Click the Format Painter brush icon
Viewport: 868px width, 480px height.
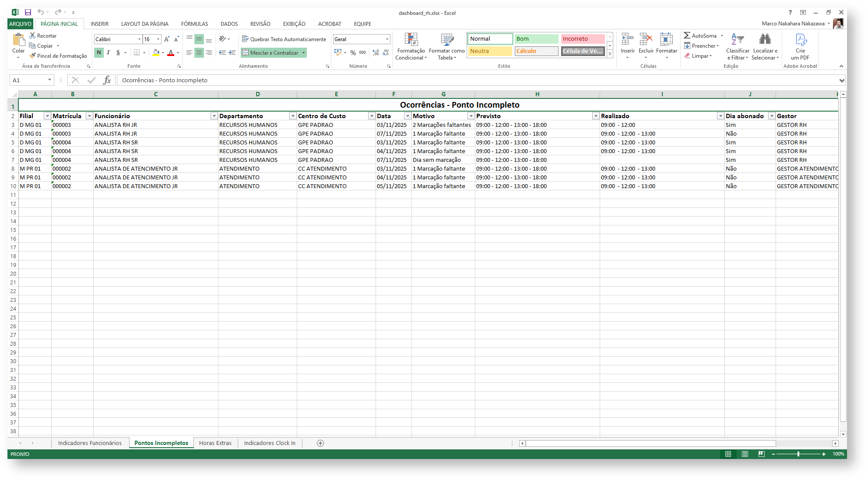(x=32, y=56)
